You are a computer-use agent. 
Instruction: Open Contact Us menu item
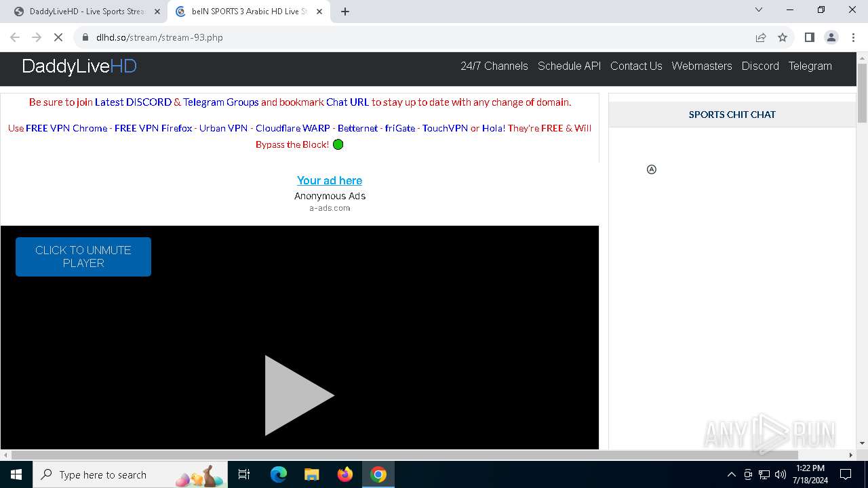pos(636,66)
